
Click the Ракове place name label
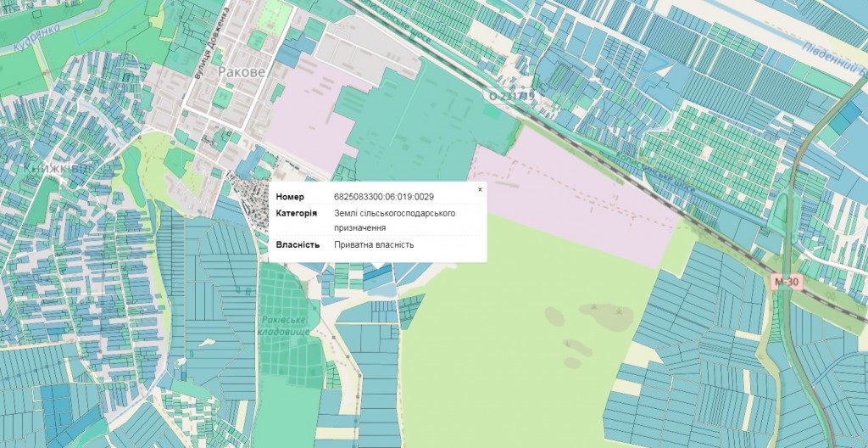(x=242, y=72)
